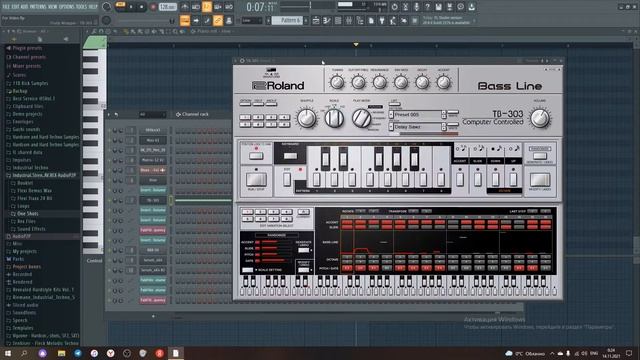This screenshot has width=640, height=360.
Task: Open the 'Delay Sawz' dropdown
Action: click(x=417, y=127)
